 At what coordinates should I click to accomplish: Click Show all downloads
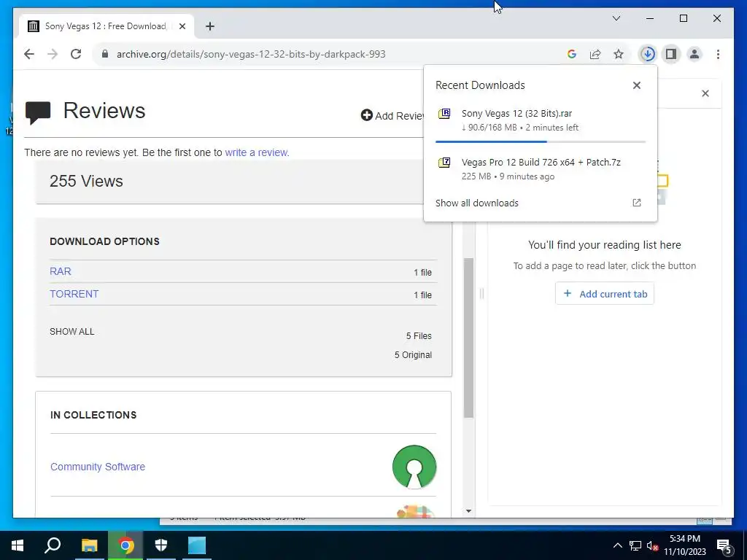click(477, 203)
